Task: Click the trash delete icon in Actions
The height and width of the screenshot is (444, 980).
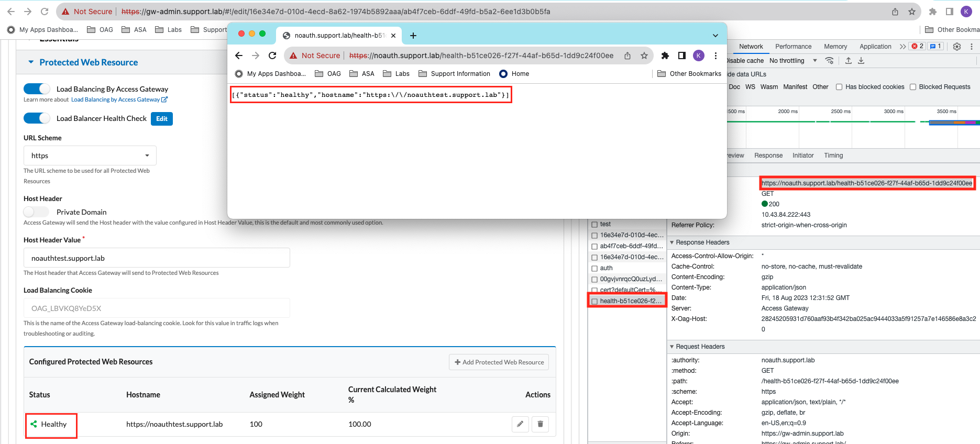Action: click(x=540, y=424)
